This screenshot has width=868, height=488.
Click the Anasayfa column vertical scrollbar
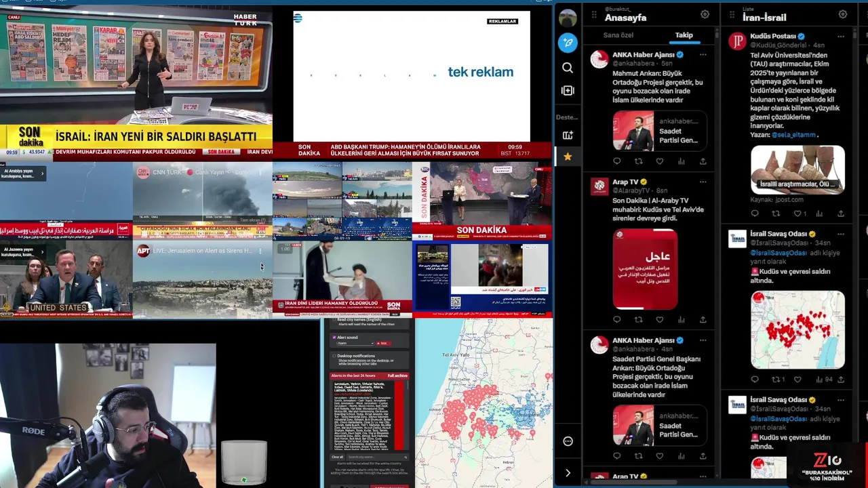click(x=716, y=33)
